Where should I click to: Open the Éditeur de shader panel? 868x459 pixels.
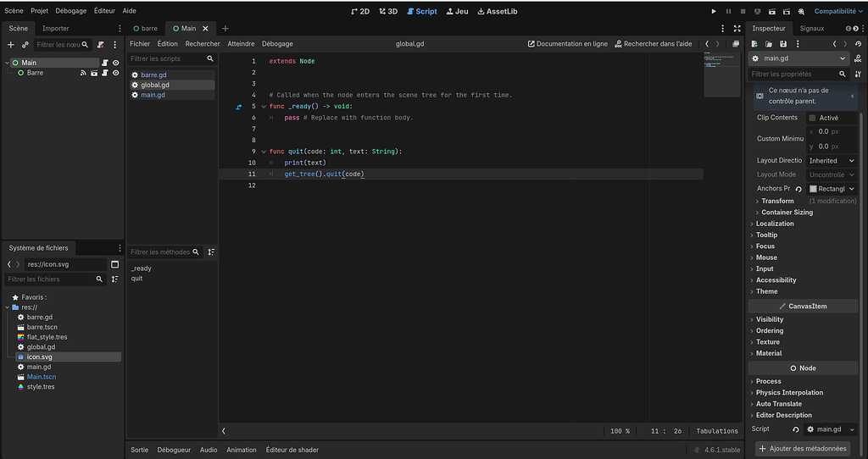(x=292, y=451)
